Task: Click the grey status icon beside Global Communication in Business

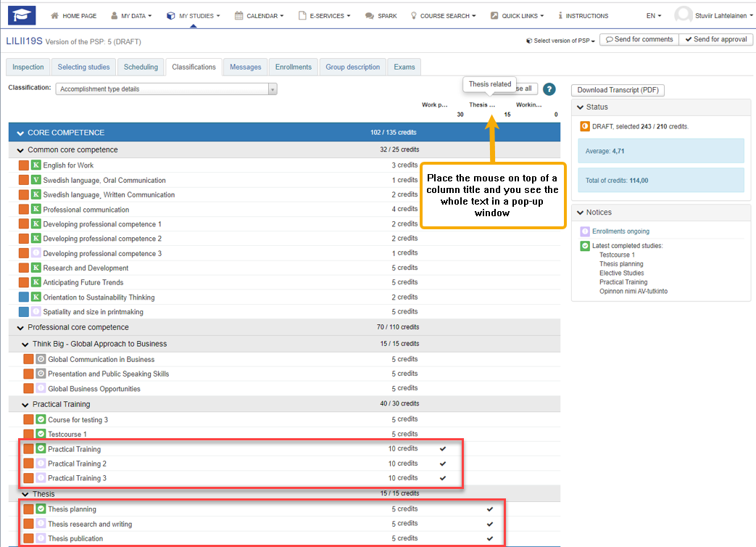Action: click(41, 359)
